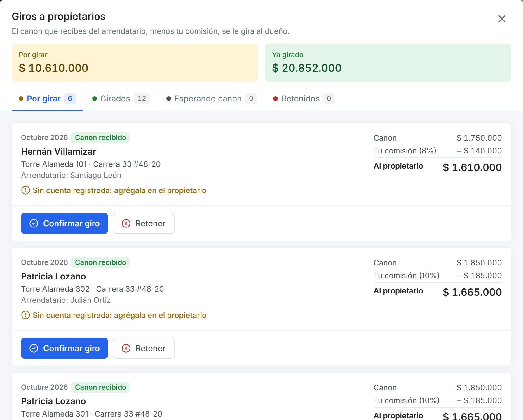Click warning icon in Hernán Villamizar card
The image size is (523, 420).
click(26, 190)
